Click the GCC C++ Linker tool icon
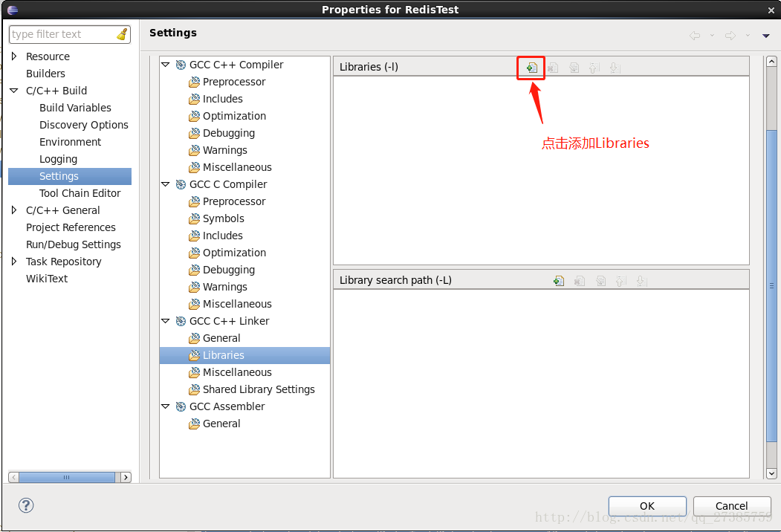The height and width of the screenshot is (532, 781). pyautogui.click(x=181, y=321)
